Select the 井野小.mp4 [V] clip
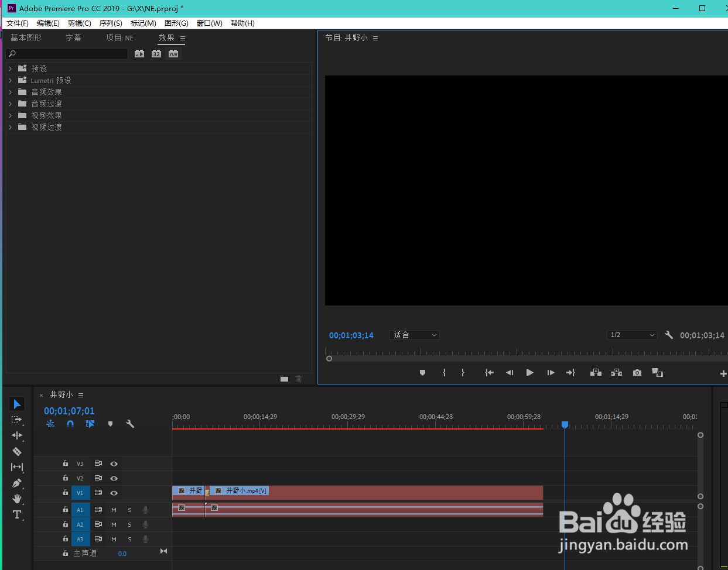This screenshot has width=728, height=570. click(375, 492)
